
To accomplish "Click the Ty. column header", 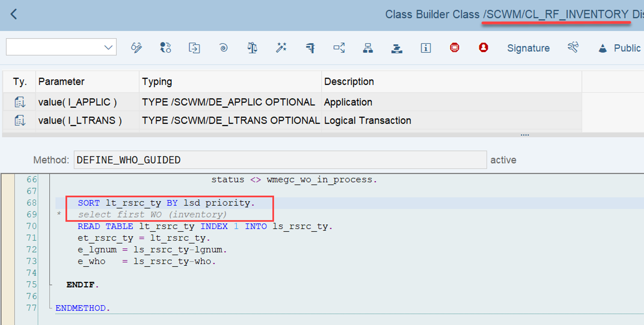I will pos(20,81).
